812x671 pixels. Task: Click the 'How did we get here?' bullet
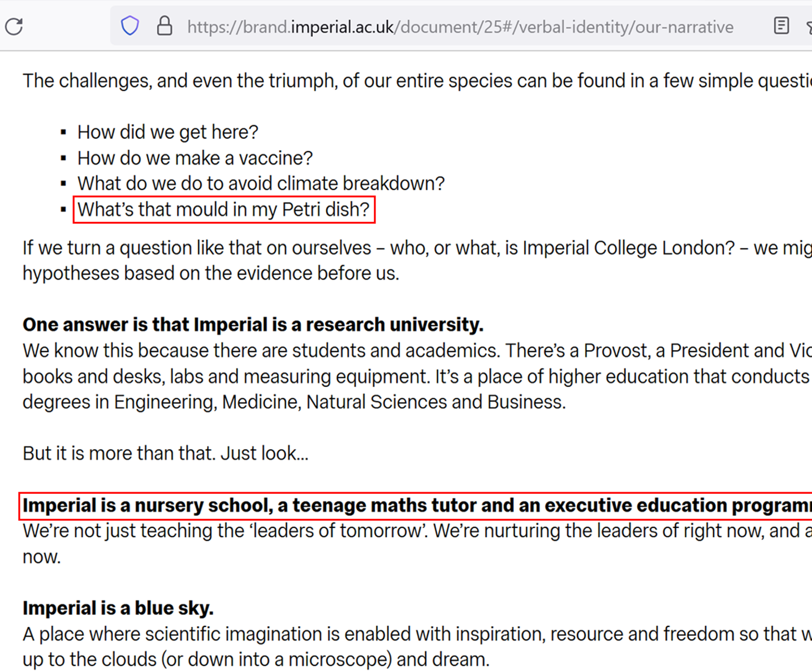pyautogui.click(x=167, y=132)
